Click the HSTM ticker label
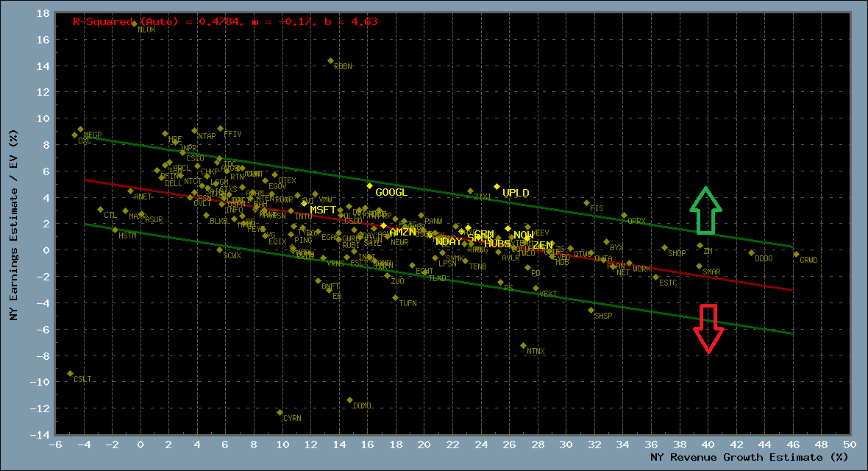 [127, 236]
